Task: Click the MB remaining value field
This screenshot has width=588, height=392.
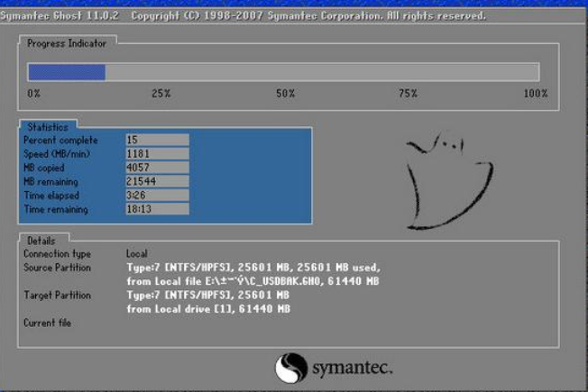Action: (157, 181)
